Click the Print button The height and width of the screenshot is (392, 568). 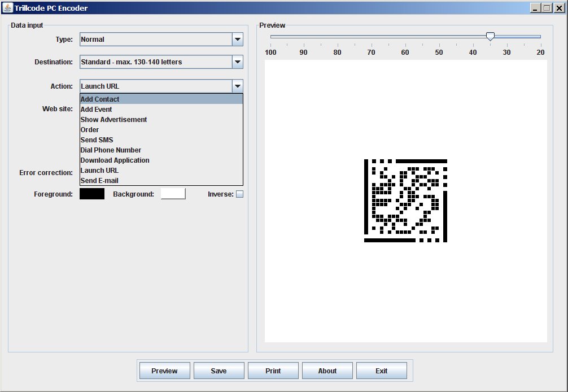pyautogui.click(x=273, y=371)
